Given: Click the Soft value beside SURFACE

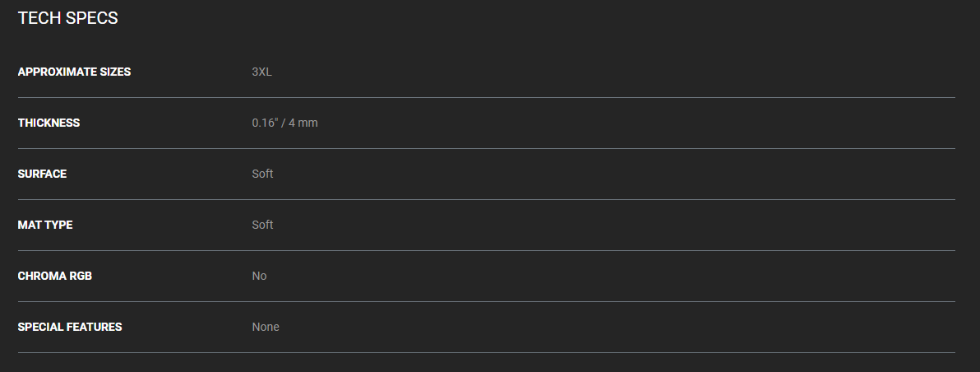Looking at the screenshot, I should pos(262,174).
